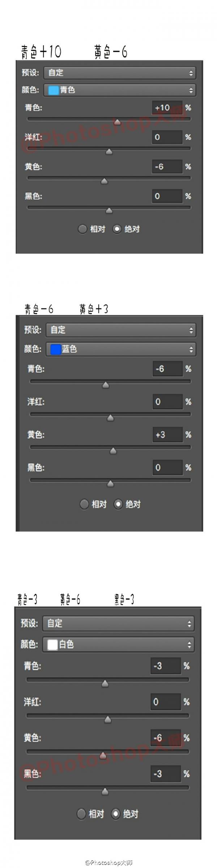
Task: Select 相对 radio in the 白色 panel
Action: coord(81,814)
